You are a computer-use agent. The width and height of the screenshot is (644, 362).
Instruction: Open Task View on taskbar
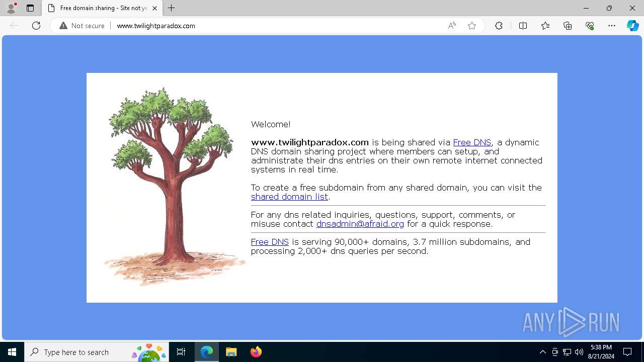(x=181, y=352)
